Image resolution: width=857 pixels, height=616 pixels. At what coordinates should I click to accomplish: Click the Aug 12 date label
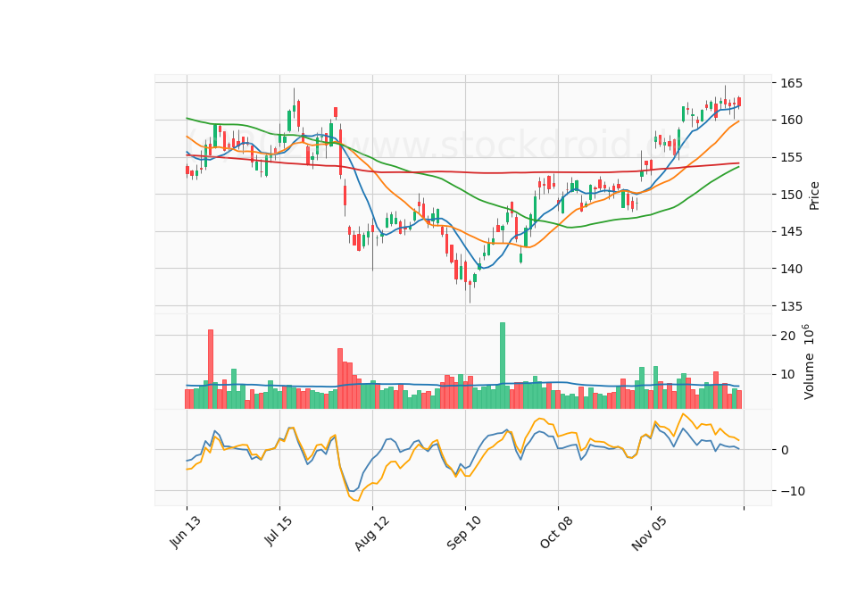pos(372,532)
